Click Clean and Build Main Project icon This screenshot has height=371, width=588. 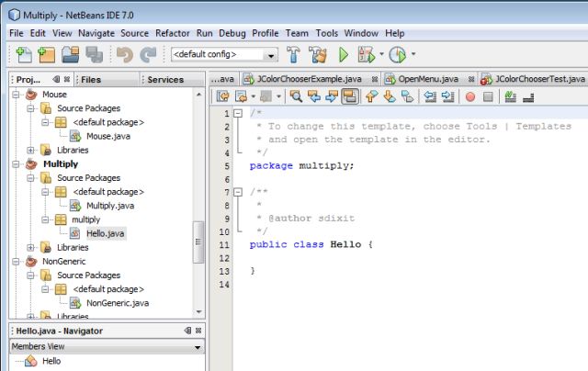click(318, 55)
